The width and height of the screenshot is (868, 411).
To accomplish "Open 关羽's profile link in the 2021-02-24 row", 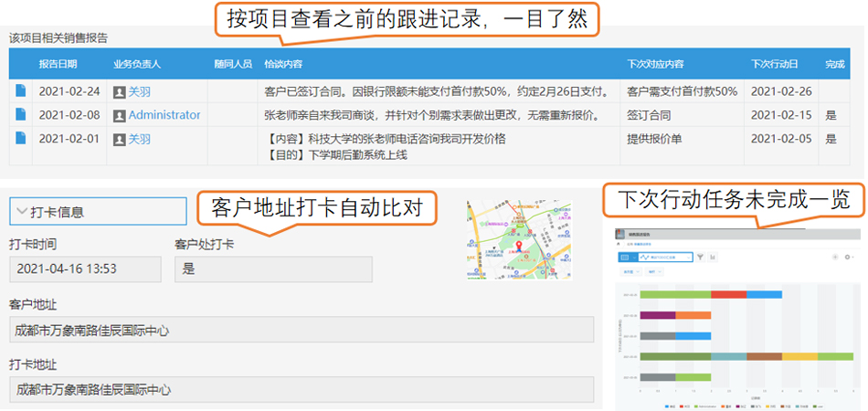I will [139, 91].
